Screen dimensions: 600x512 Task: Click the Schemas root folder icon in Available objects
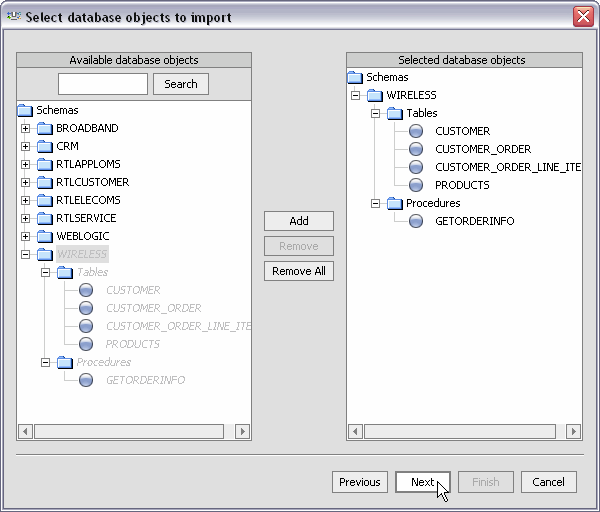(25, 110)
